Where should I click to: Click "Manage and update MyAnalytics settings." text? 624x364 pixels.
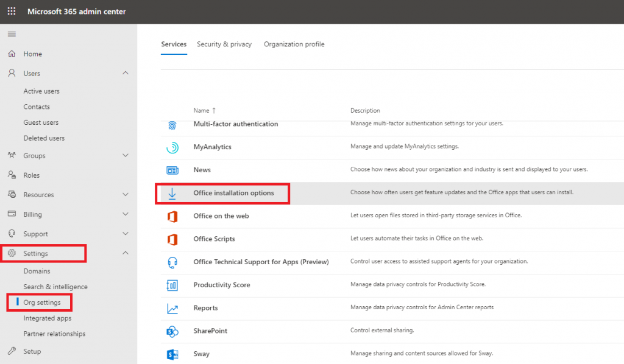405,146
